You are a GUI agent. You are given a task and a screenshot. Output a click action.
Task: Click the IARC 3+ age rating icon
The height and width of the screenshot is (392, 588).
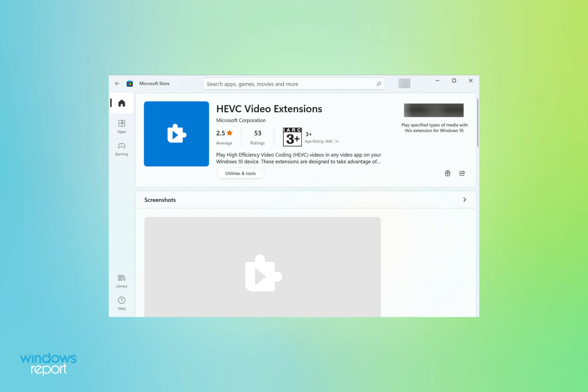[x=288, y=137]
